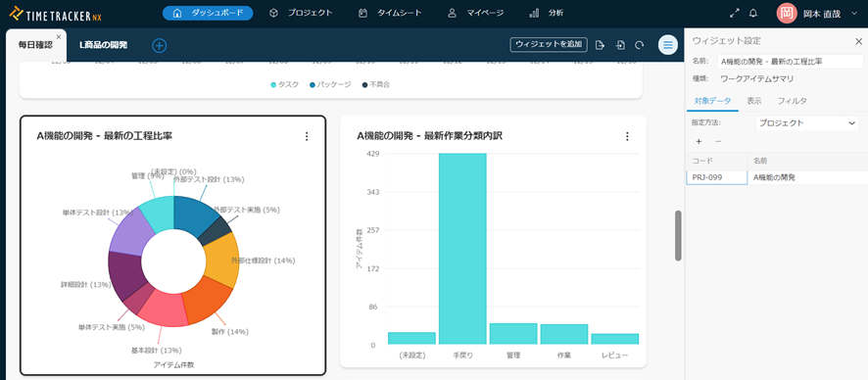Switch to the 毎日確認 dashboard tab
This screenshot has height=380, width=868.
tap(35, 45)
